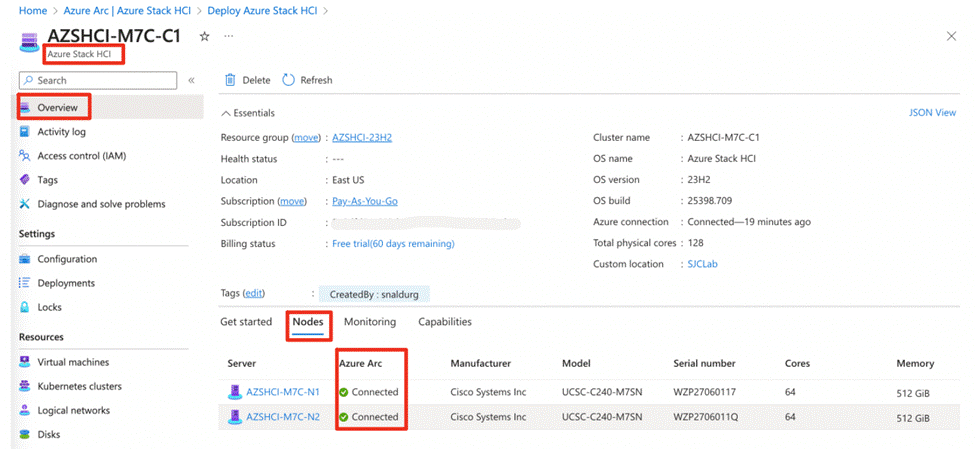This screenshot has height=449, width=979.
Task: Open Free trial(60 days remaining) billing link
Action: [393, 244]
